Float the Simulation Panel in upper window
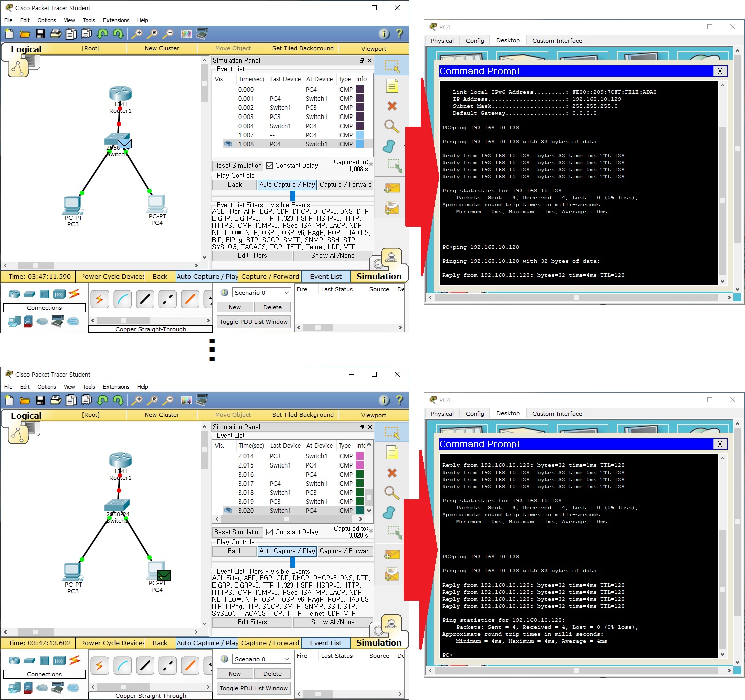Viewport: 745px width, 700px height. 361,60
